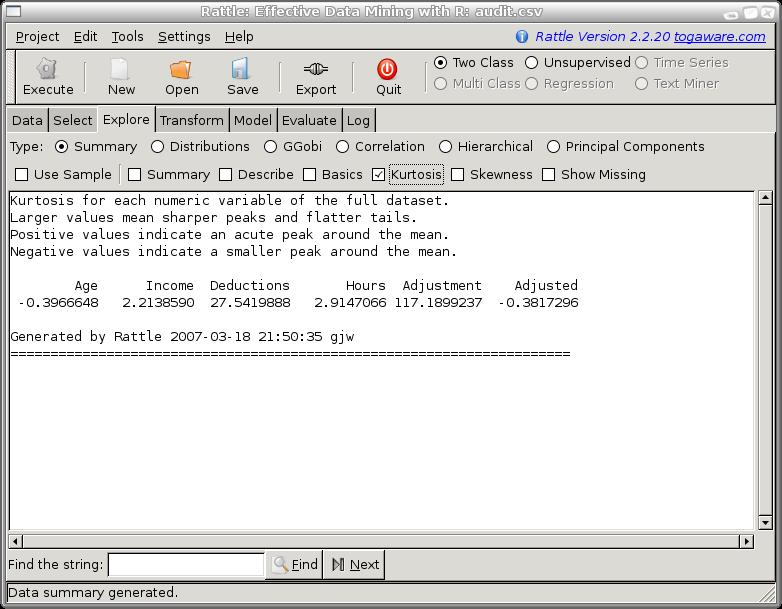Choose the Hierarchical type option
Image resolution: width=782 pixels, height=609 pixels.
click(445, 147)
